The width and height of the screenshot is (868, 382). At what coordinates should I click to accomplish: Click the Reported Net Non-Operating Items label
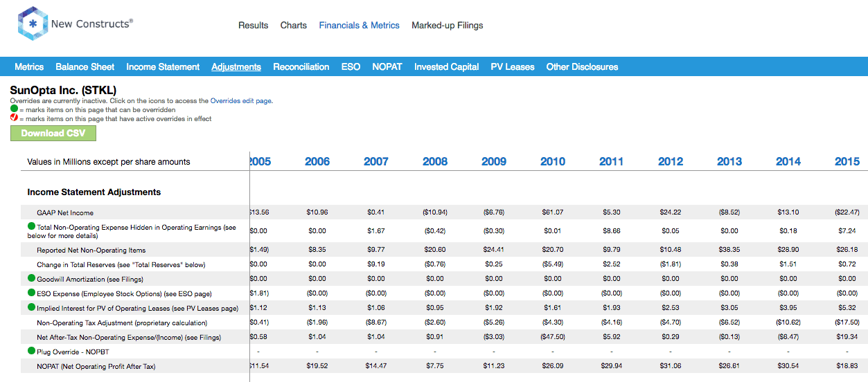pos(91,250)
